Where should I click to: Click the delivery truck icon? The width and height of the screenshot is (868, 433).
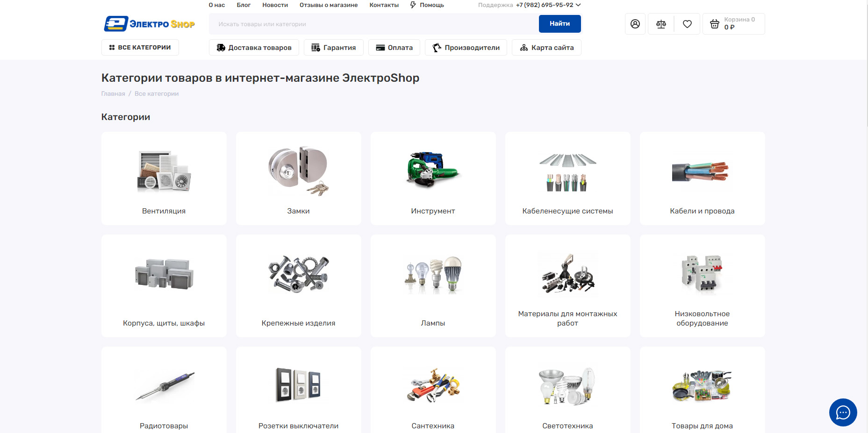[221, 48]
